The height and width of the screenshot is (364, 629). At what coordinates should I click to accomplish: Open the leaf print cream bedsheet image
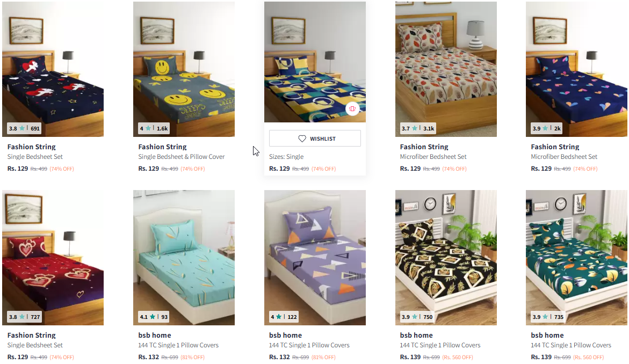pyautogui.click(x=446, y=69)
